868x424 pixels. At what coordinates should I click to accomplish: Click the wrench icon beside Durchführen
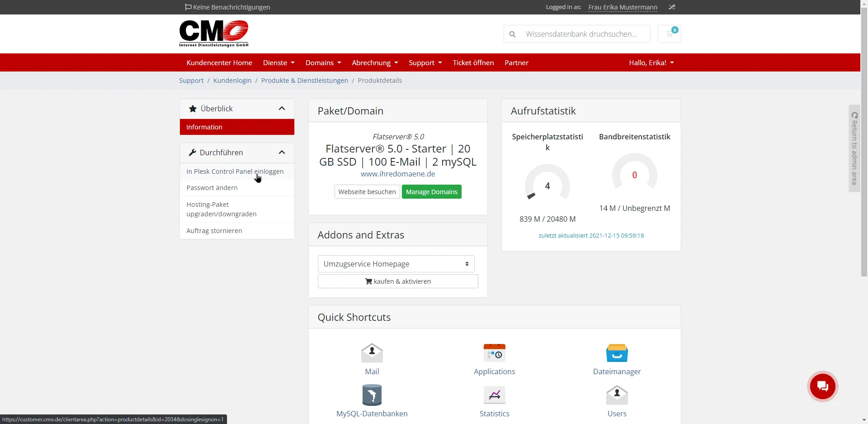click(192, 152)
